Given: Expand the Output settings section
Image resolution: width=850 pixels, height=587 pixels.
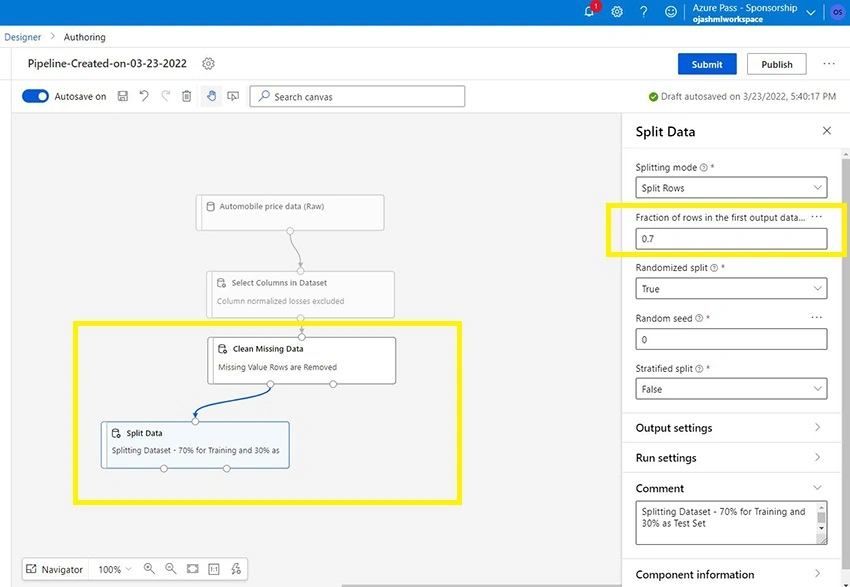Looking at the screenshot, I should (x=731, y=428).
